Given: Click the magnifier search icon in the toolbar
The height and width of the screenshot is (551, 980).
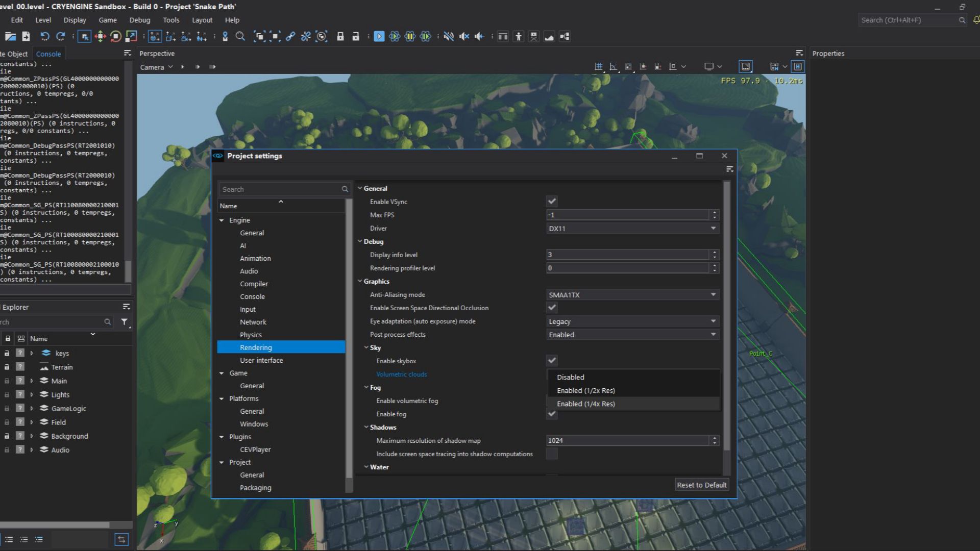Looking at the screenshot, I should (x=240, y=36).
